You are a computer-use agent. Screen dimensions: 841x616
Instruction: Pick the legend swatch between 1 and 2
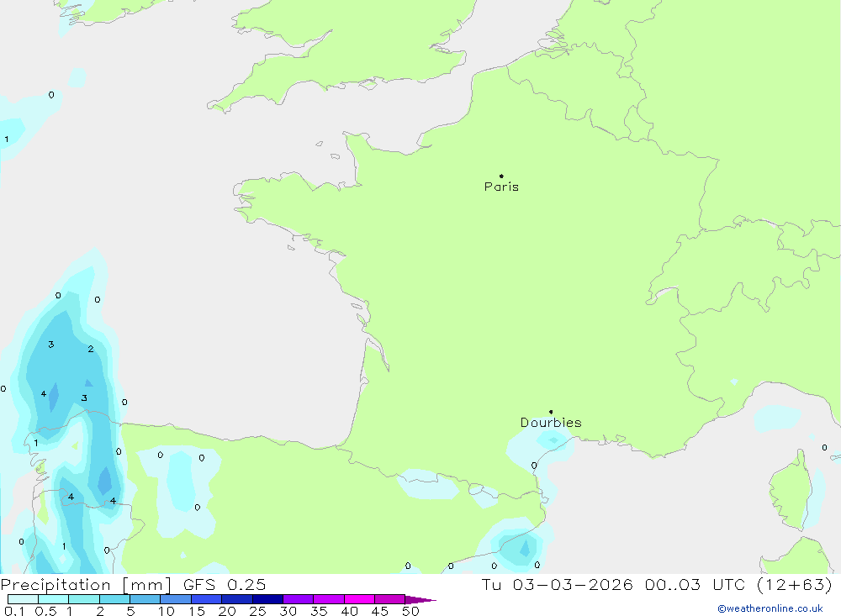[x=84, y=599]
